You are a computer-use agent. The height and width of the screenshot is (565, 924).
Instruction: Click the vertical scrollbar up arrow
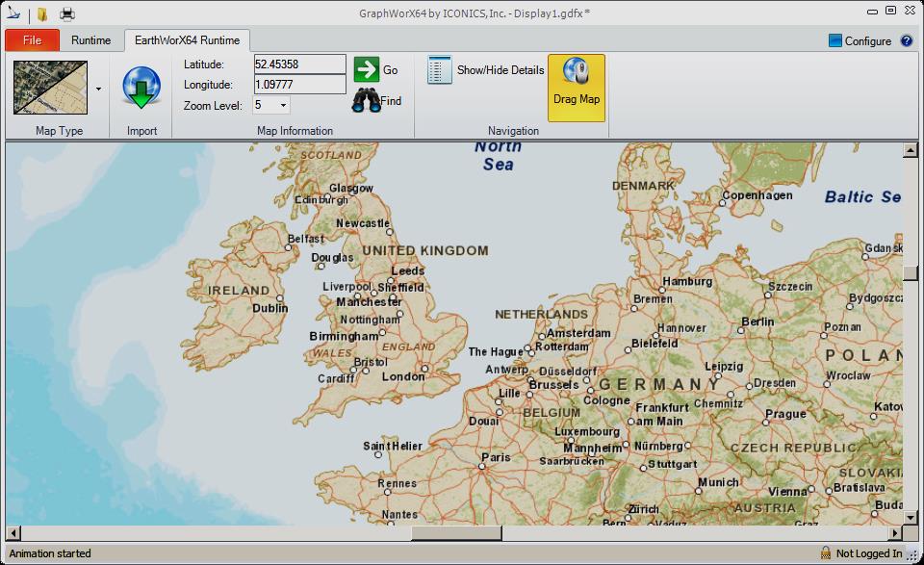coord(910,149)
